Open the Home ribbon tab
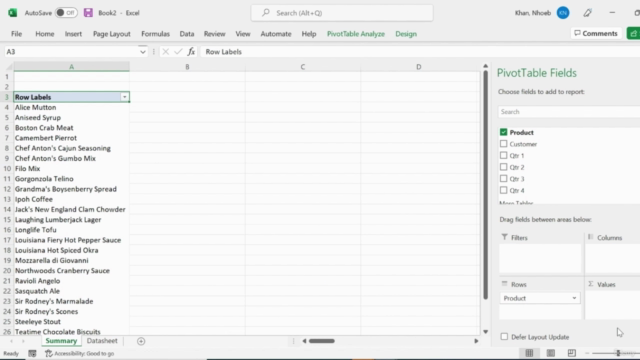Image resolution: width=640 pixels, height=360 pixels. pyautogui.click(x=44, y=34)
